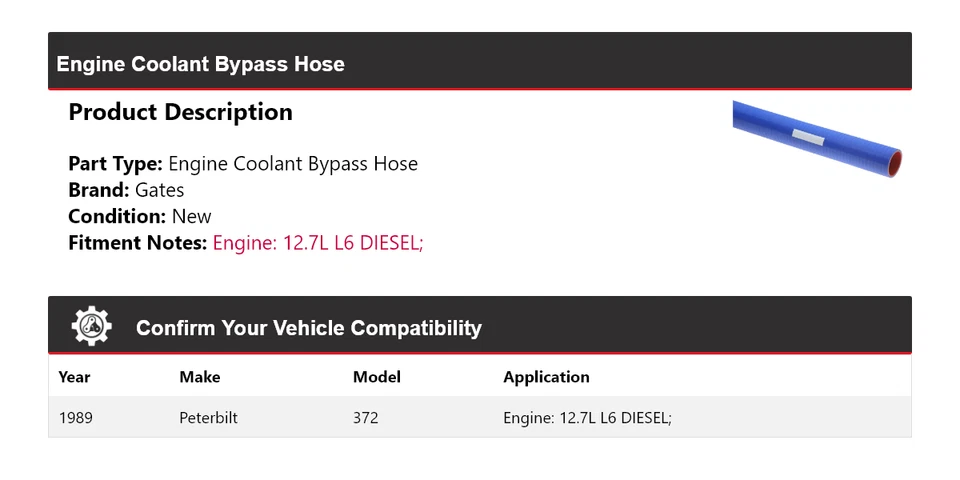Click the Application column header
The image size is (960, 480).
546,377
